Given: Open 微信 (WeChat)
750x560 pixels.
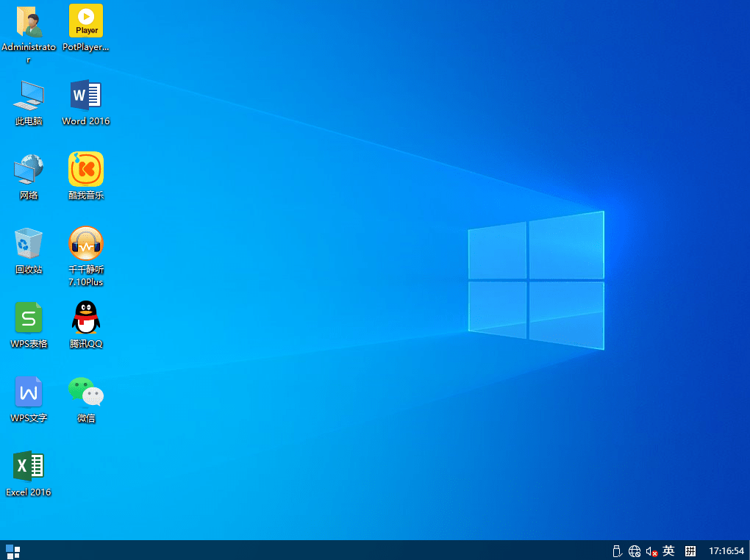Looking at the screenshot, I should [x=85, y=392].
